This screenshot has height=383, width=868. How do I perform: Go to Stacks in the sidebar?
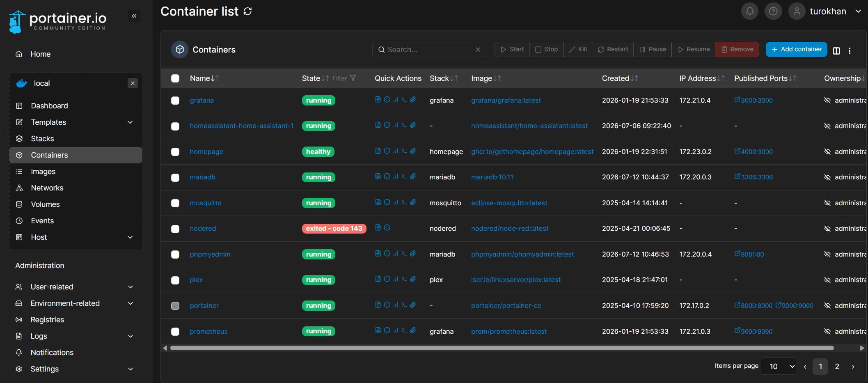pos(76,139)
